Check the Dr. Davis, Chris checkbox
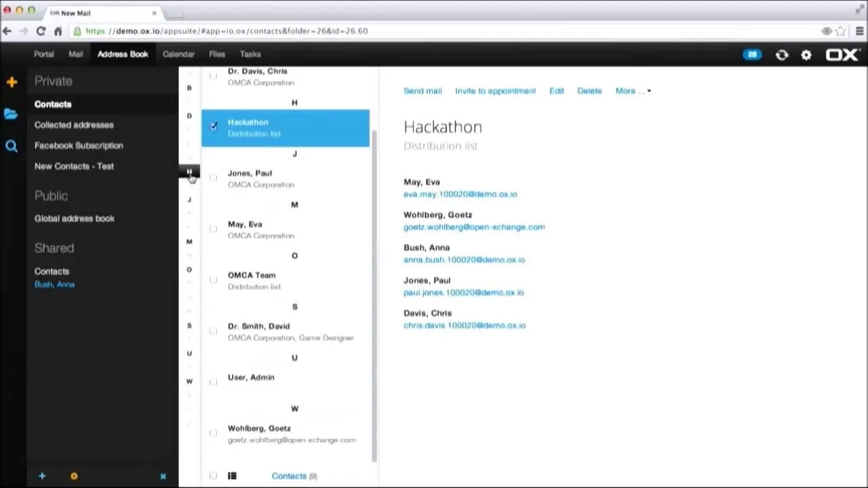This screenshot has width=868, height=488. coord(214,75)
